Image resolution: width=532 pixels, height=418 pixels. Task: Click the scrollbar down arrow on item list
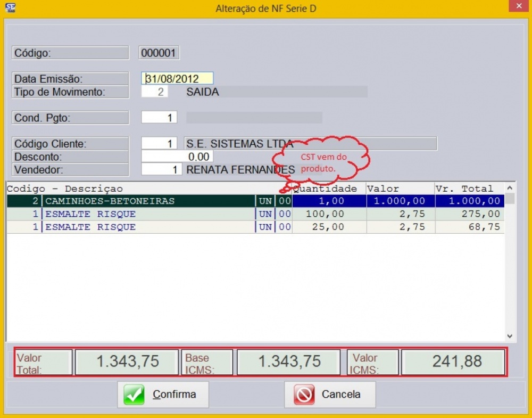(x=509, y=336)
